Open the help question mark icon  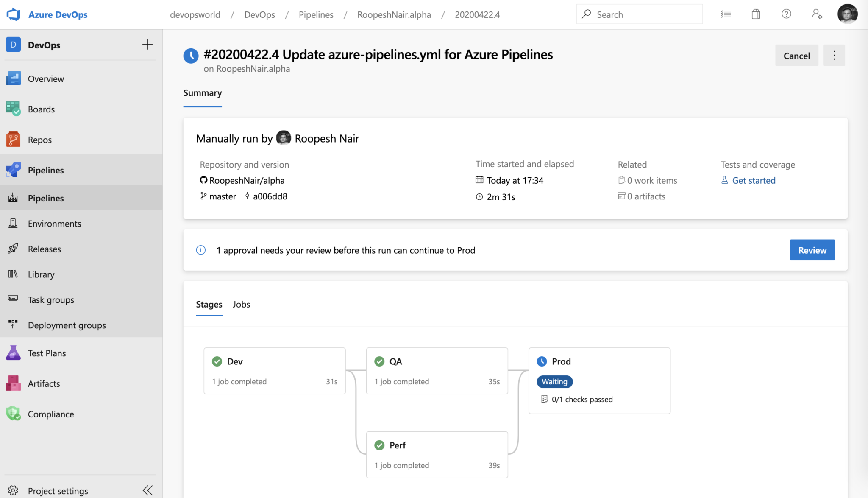coord(786,14)
